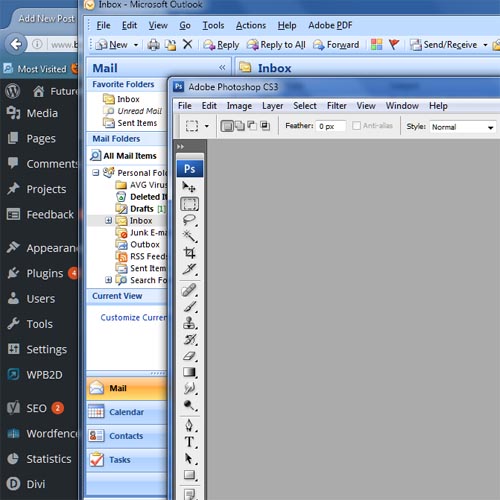Select the Drafts folder in Outlook
Viewport: 500px width, 500px height.
point(142,209)
